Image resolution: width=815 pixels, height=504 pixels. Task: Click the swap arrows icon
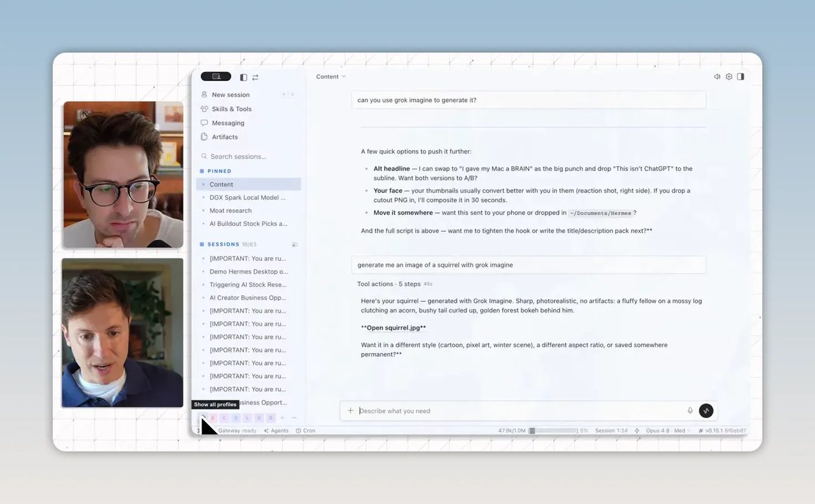pyautogui.click(x=255, y=77)
